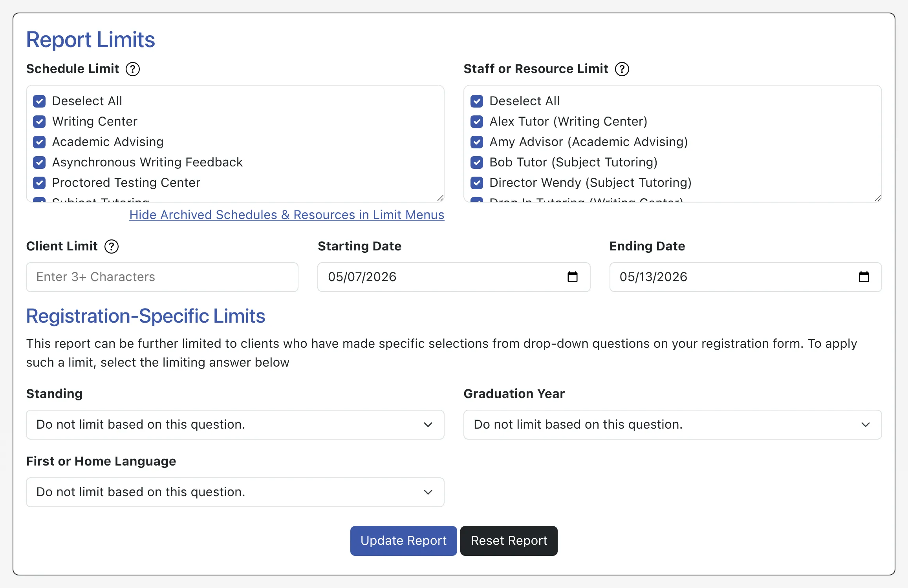This screenshot has height=588, width=908.
Task: Open Client Limit help question mark
Action: click(112, 247)
